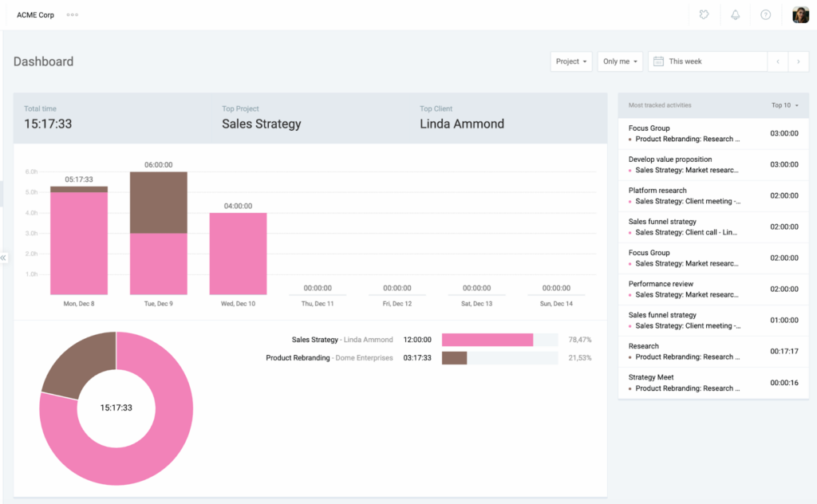Click the help question mark icon
Image resolution: width=817 pixels, height=504 pixels.
[x=765, y=14]
